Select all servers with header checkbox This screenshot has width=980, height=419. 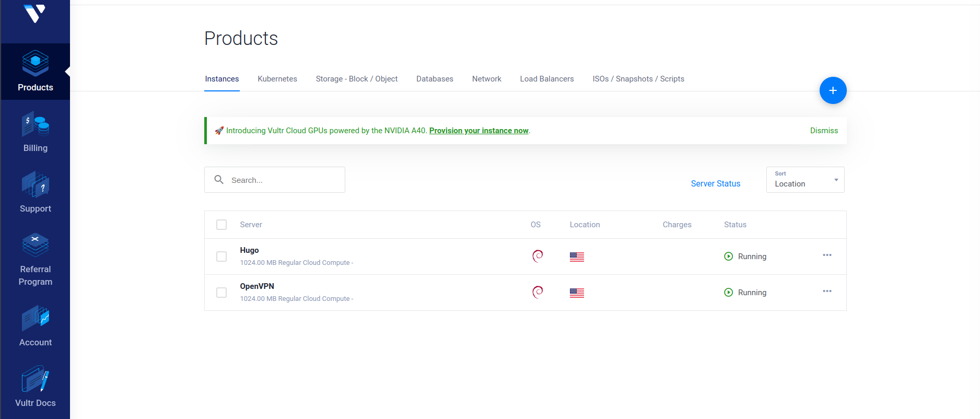[221, 225]
